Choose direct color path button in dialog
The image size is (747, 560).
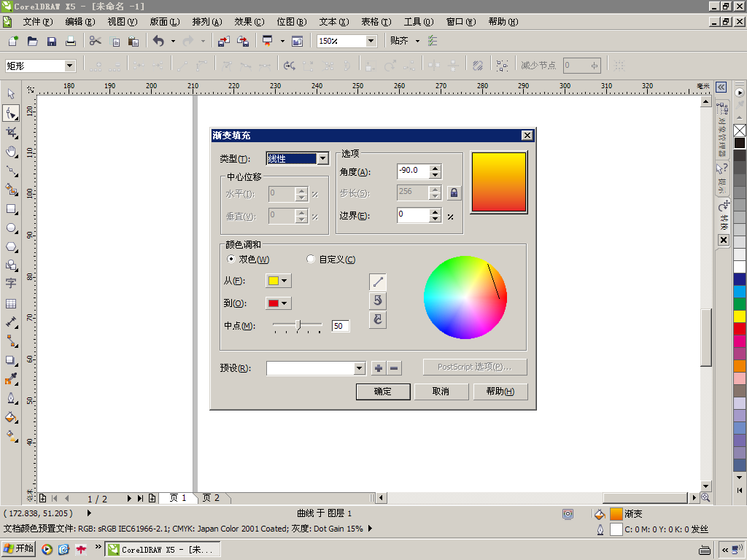[378, 282]
